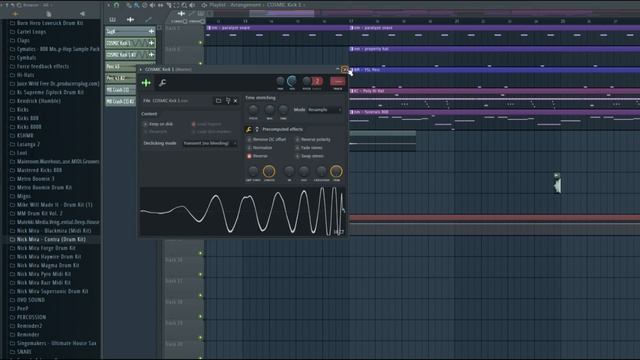The height and width of the screenshot is (360, 640).
Task: Enable the Keep on disk option
Action: tap(158, 124)
